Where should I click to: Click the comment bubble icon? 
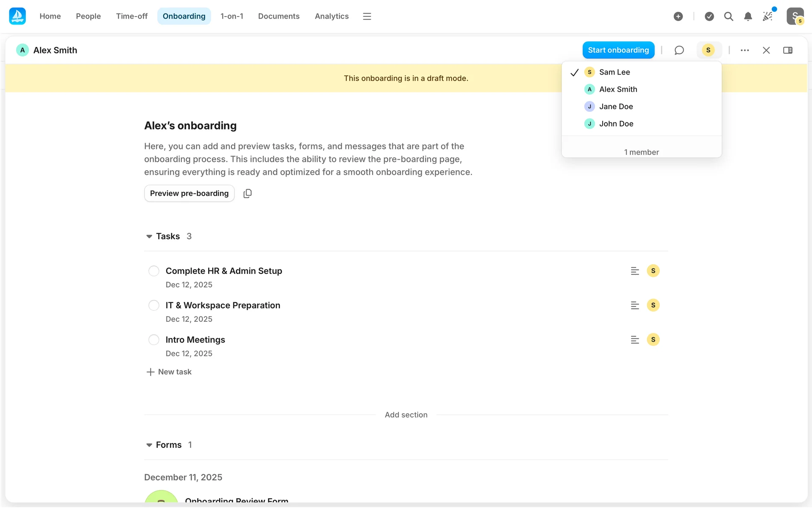pos(679,50)
